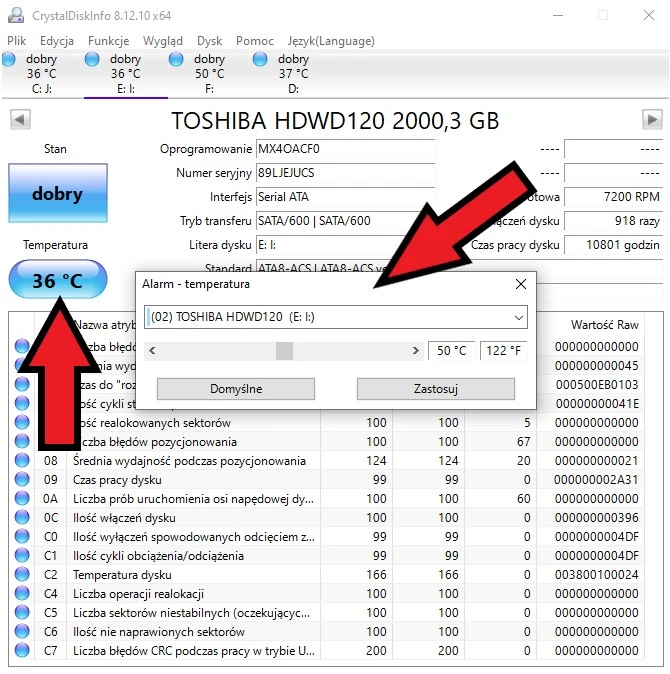Select the Ilość włączeń dysku row
Screen dimensions: 670x674
click(327, 518)
